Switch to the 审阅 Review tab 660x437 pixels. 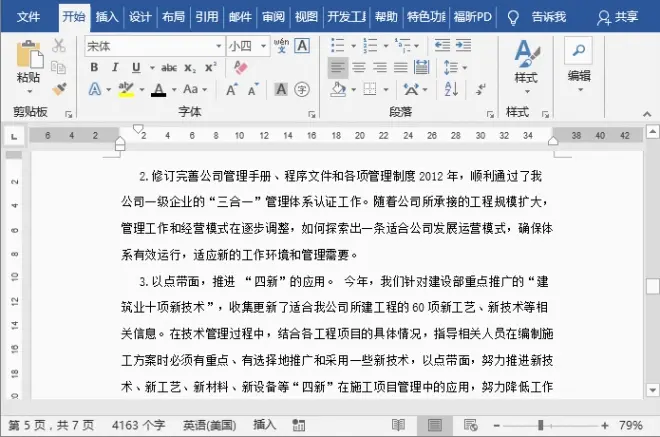tap(273, 17)
